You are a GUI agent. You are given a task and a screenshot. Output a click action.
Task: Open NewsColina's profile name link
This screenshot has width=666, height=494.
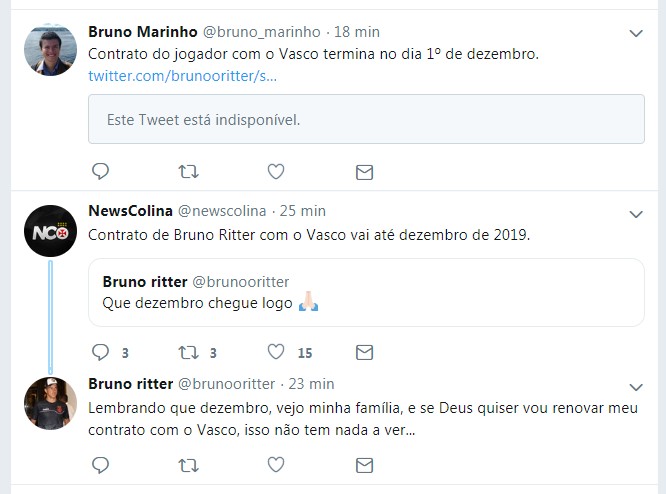(x=130, y=211)
